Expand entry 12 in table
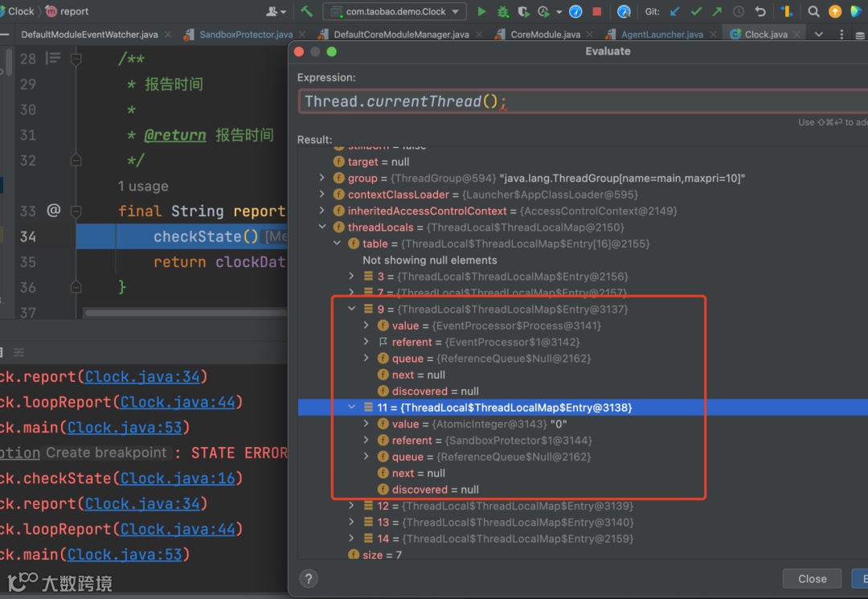Image resolution: width=868 pixels, height=599 pixels. click(x=351, y=506)
